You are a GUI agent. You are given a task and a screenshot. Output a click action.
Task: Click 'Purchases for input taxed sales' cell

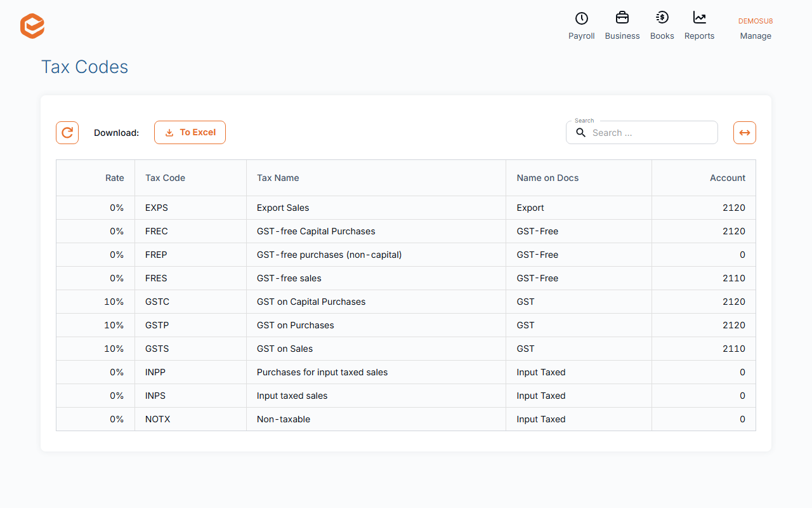click(x=376, y=372)
